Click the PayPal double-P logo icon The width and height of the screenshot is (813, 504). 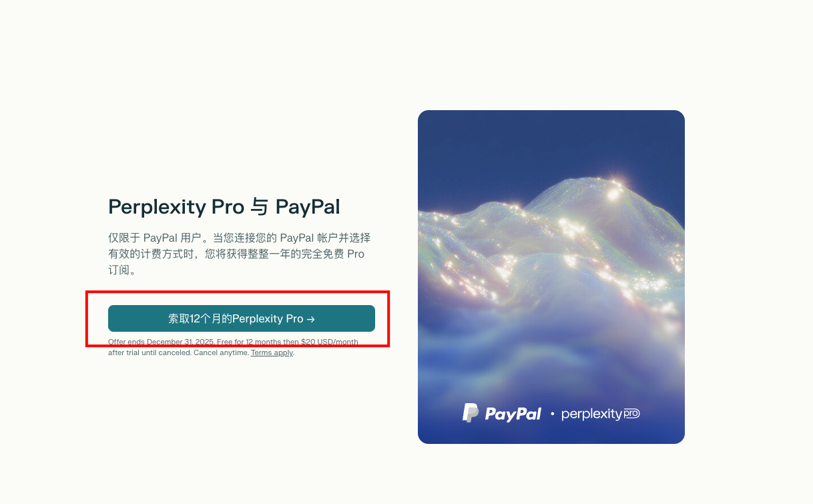471,413
